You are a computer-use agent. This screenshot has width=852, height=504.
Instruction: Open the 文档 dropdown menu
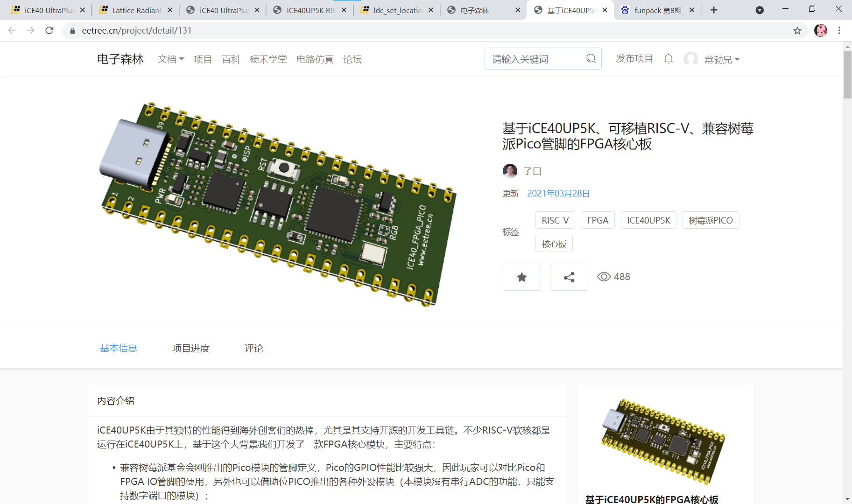tap(169, 59)
